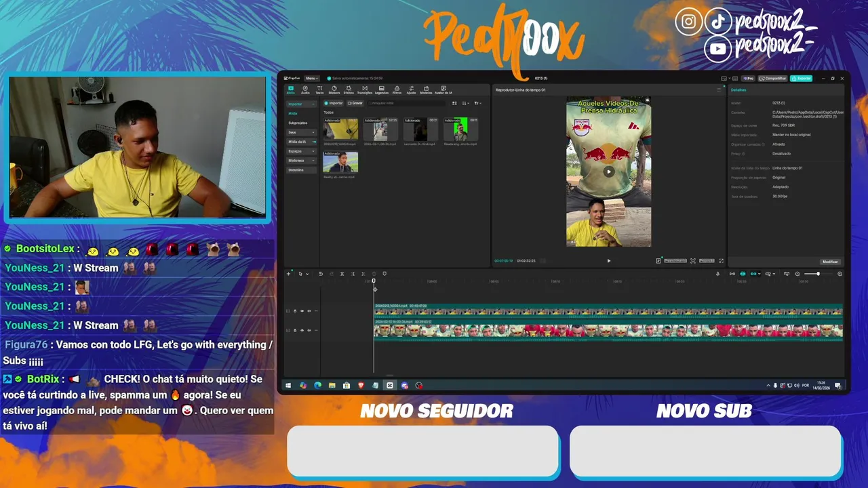This screenshot has width=868, height=488.
Task: Click the undo icon in timeline toolbar
Action: (x=321, y=274)
